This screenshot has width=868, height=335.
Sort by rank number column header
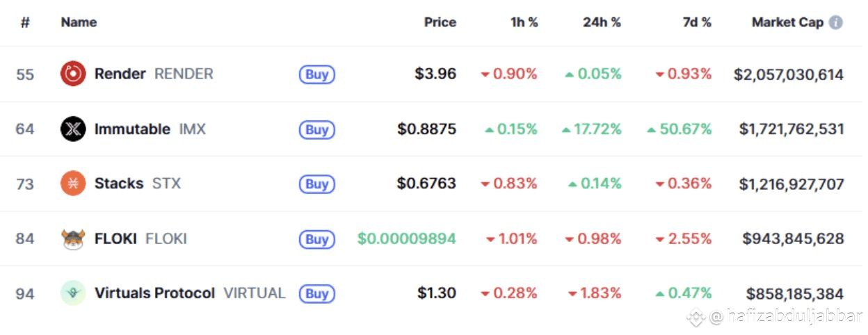point(25,22)
